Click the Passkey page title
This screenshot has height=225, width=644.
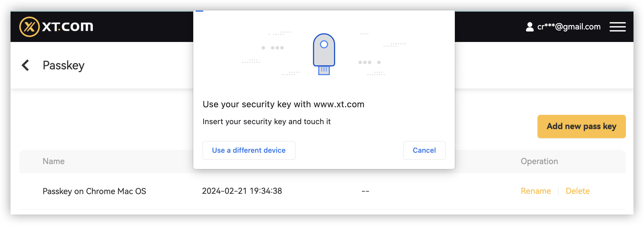[x=63, y=65]
